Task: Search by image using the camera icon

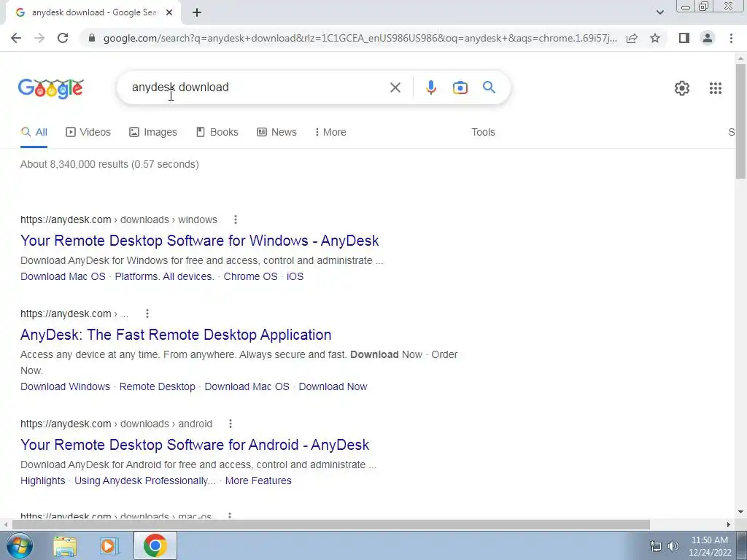Action: coord(460,87)
